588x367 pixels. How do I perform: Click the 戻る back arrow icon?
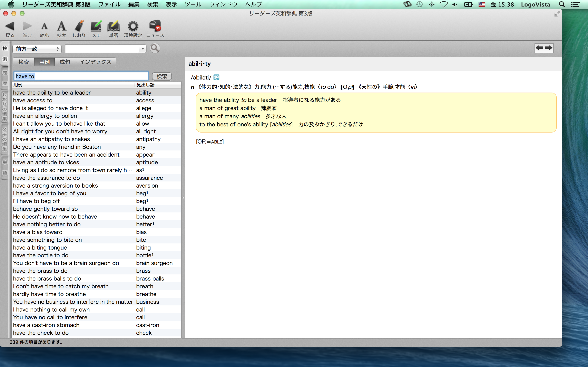point(10,26)
